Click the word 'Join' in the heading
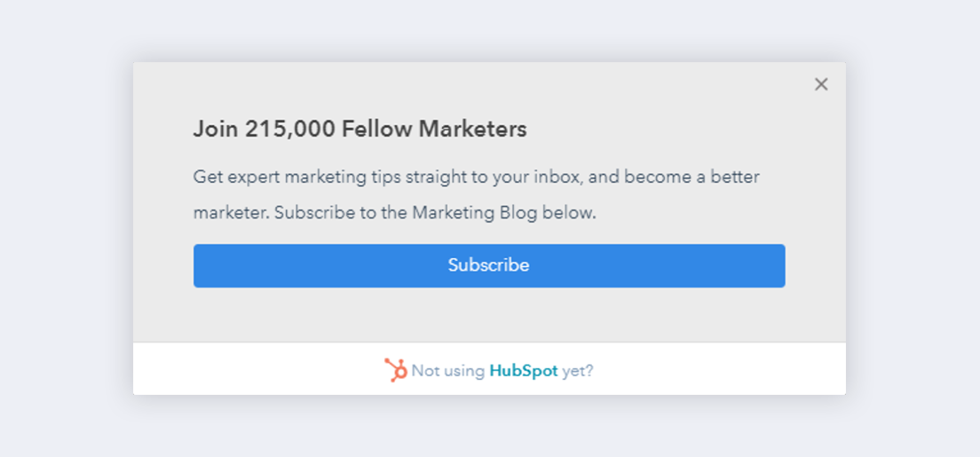The height and width of the screenshot is (457, 980). [x=216, y=130]
